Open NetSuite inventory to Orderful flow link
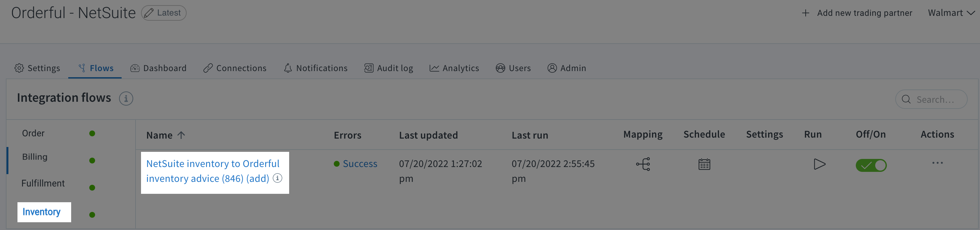Image resolution: width=980 pixels, height=230 pixels. pyautogui.click(x=213, y=171)
